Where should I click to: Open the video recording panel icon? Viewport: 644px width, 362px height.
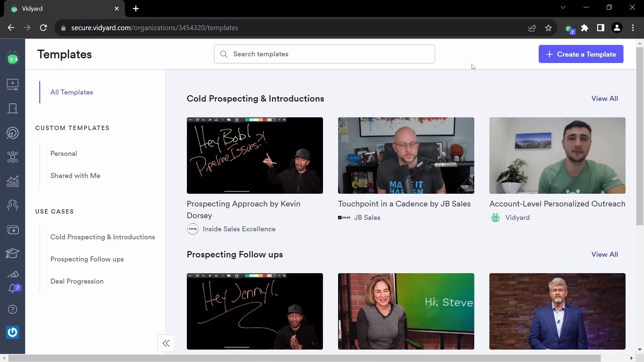(x=12, y=84)
